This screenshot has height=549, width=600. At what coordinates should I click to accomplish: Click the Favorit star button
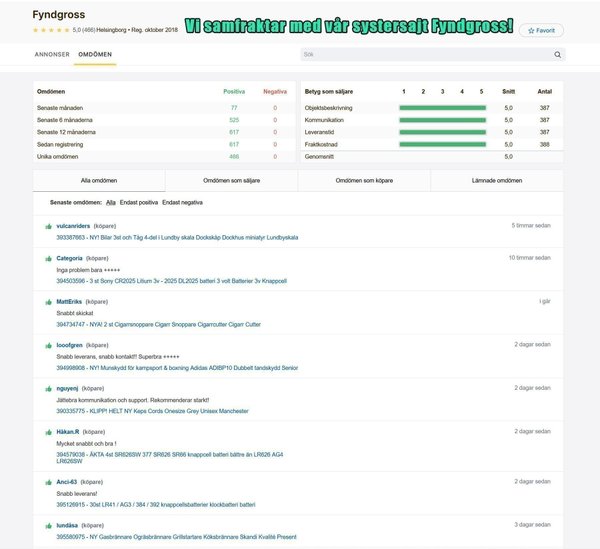coord(541,31)
